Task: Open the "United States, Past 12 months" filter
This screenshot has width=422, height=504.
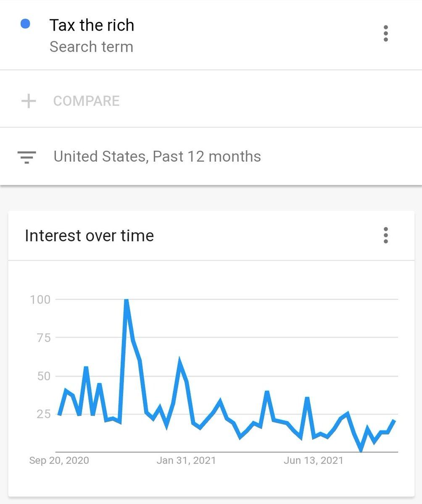Action: coord(157,157)
